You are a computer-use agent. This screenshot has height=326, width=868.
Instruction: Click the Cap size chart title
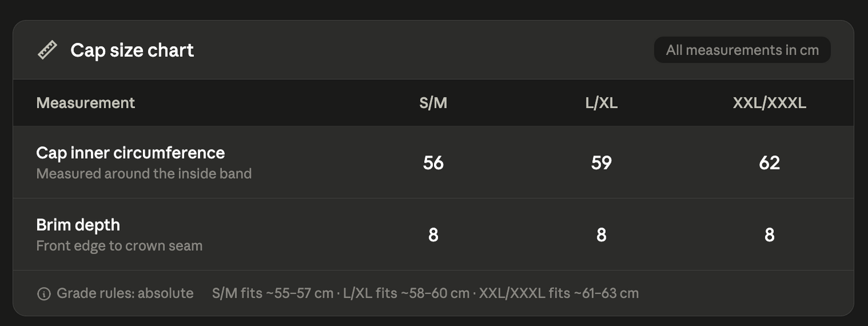132,50
